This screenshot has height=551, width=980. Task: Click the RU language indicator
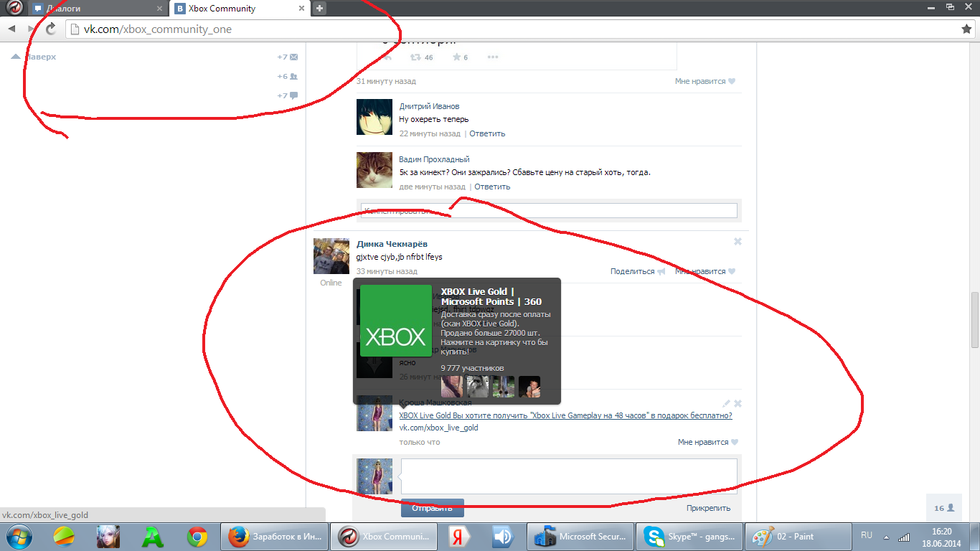867,535
